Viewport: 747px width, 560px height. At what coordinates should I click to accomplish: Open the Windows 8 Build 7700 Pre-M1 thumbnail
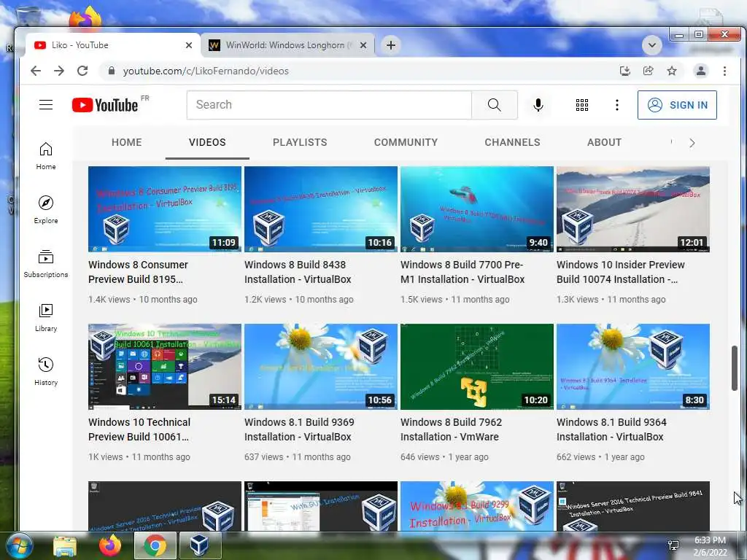pos(477,209)
